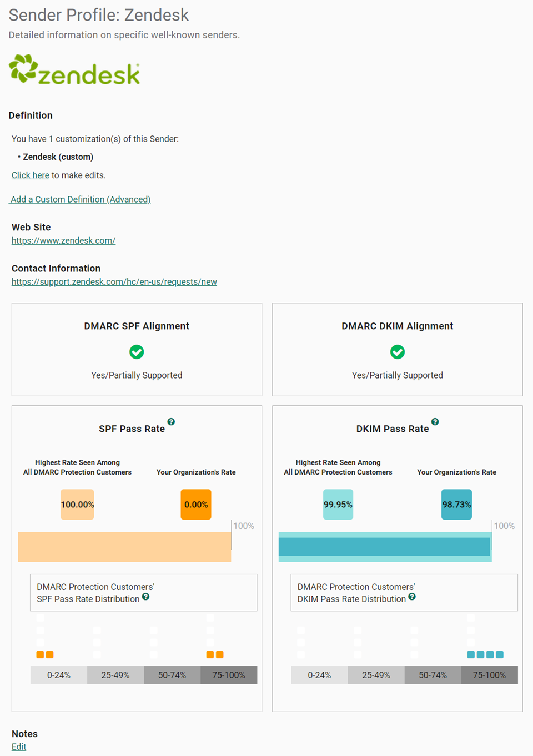The image size is (533, 756).
Task: Open the support.zendesk.com contact request link
Action: click(114, 282)
